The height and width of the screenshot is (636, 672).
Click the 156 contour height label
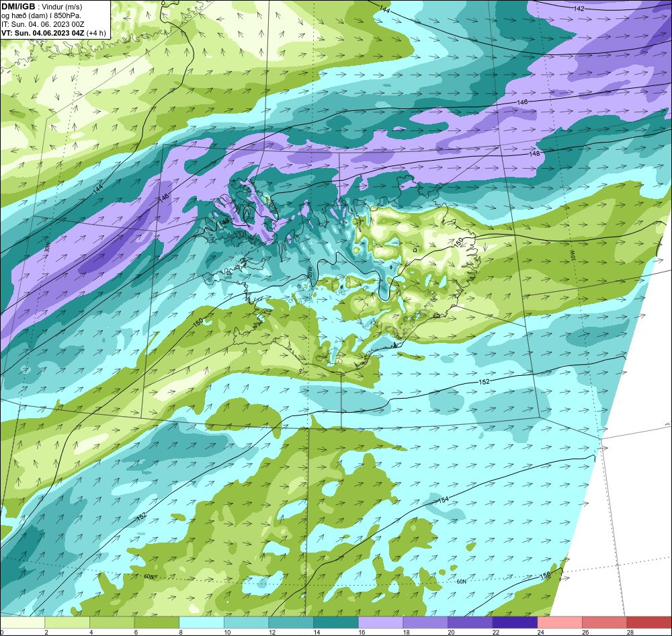coord(545,576)
